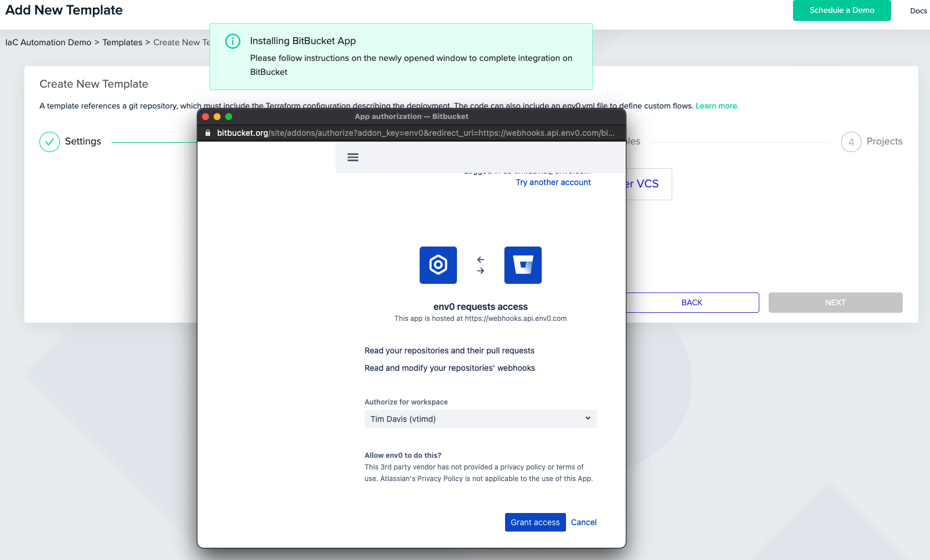
Task: Click 'Read and modify your repositories' webhooks' text
Action: coord(450,368)
